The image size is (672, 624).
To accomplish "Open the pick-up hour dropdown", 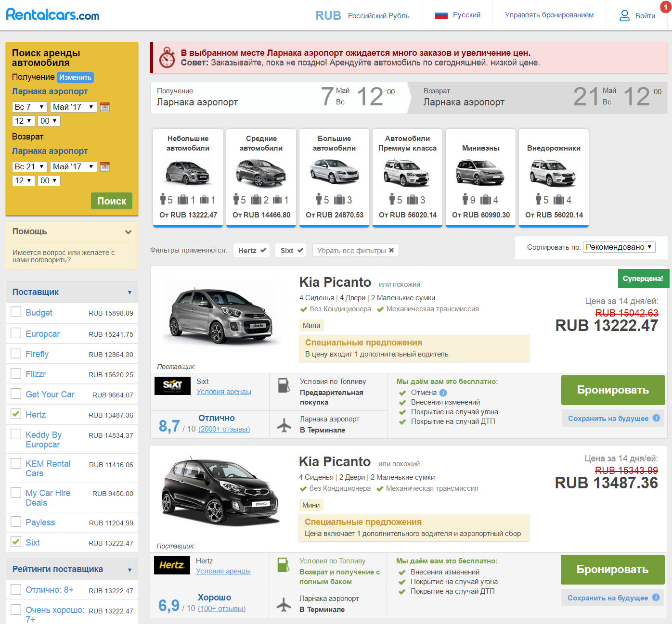I will 24,121.
